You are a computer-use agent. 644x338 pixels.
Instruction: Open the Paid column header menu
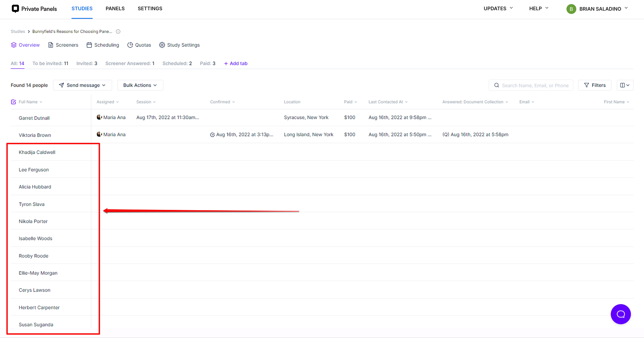click(351, 102)
